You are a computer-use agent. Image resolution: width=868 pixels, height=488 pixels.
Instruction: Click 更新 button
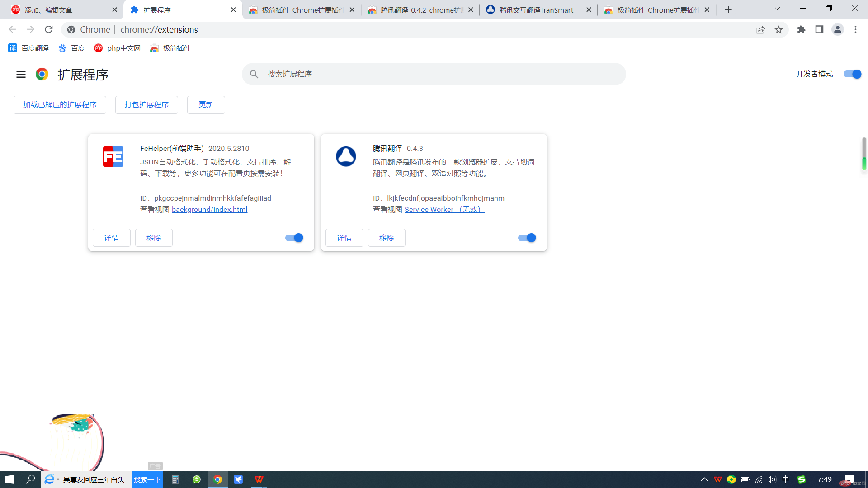(206, 104)
